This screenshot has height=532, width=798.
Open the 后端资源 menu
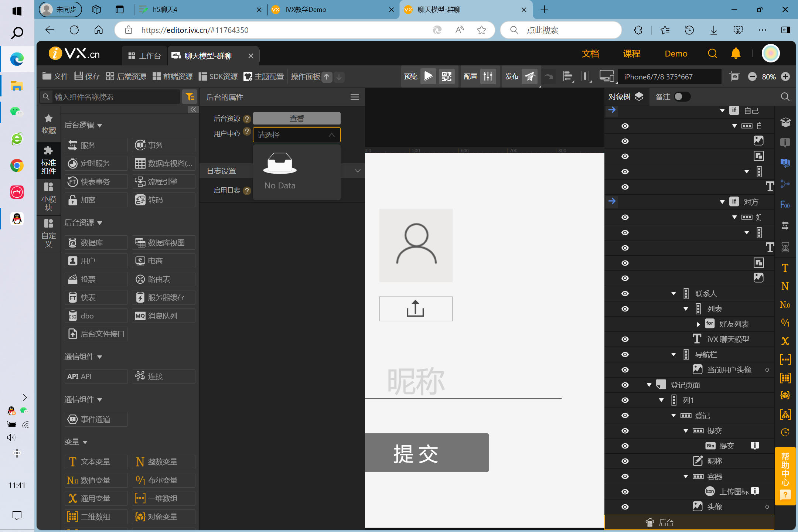click(126, 76)
